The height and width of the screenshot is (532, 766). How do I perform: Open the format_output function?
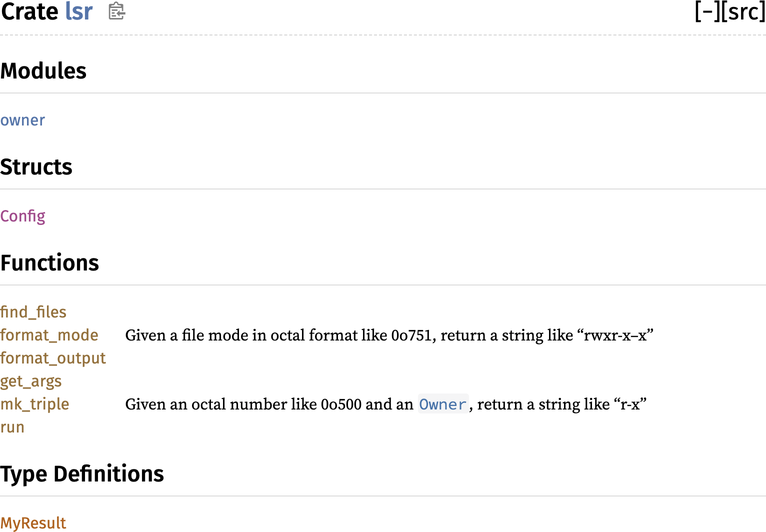53,358
